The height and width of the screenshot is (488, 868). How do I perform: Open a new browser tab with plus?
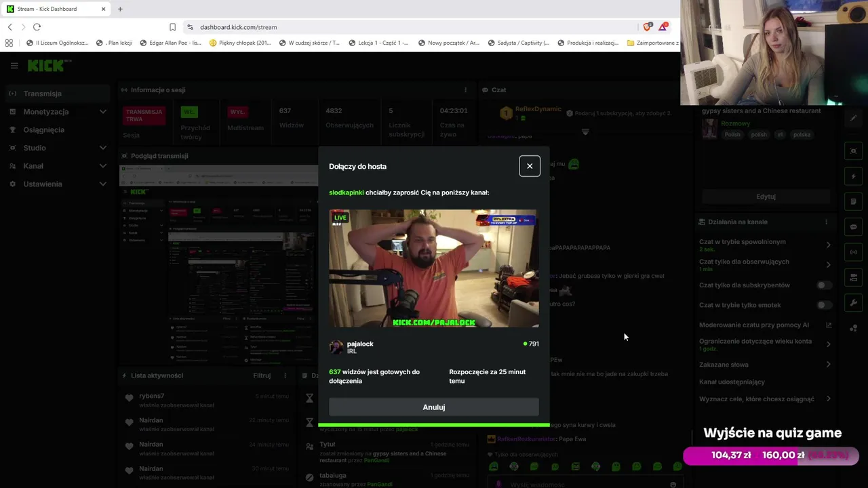click(x=120, y=9)
